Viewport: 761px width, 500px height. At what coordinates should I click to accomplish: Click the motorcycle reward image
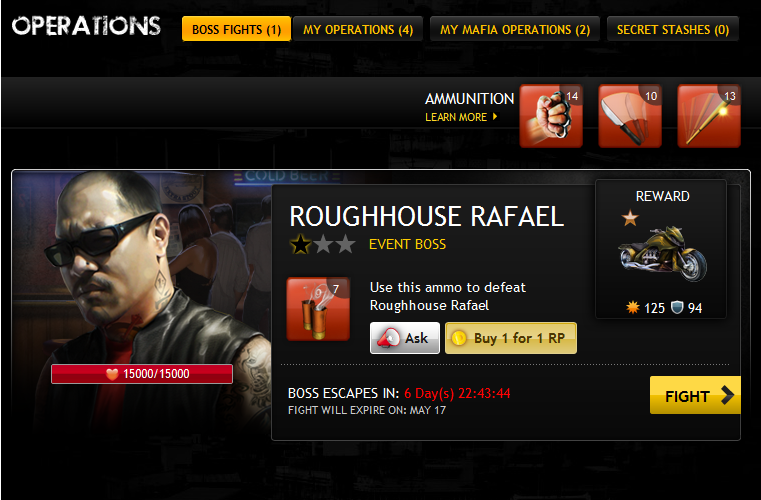tap(663, 254)
